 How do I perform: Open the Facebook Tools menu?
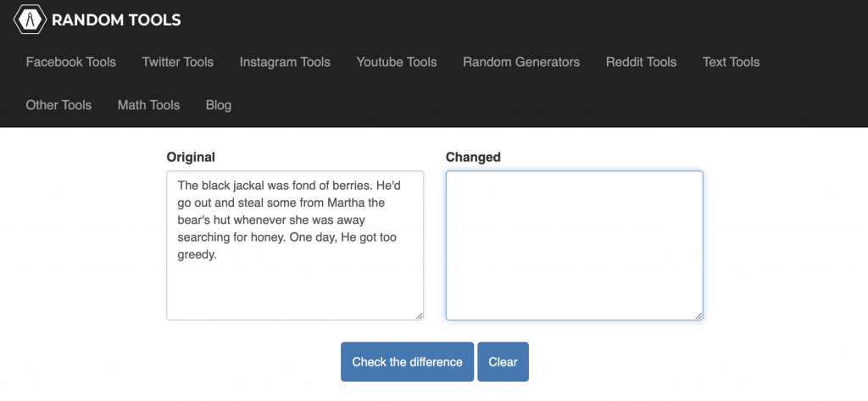click(x=71, y=62)
